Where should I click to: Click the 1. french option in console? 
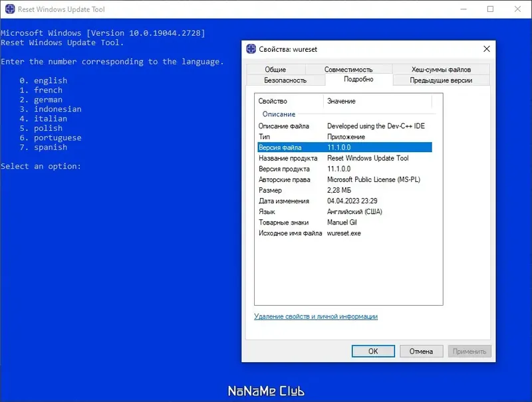(x=41, y=90)
